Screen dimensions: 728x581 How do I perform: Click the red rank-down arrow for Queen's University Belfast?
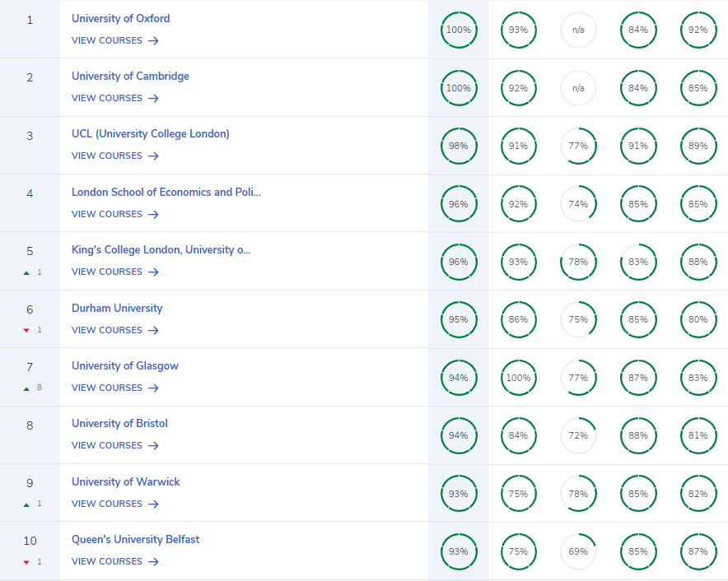(x=26, y=562)
